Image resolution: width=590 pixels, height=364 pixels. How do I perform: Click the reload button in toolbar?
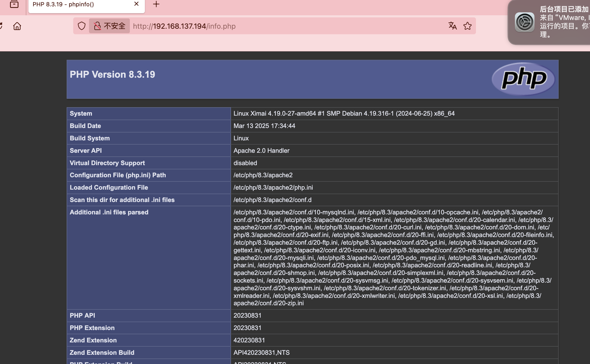click(1, 26)
